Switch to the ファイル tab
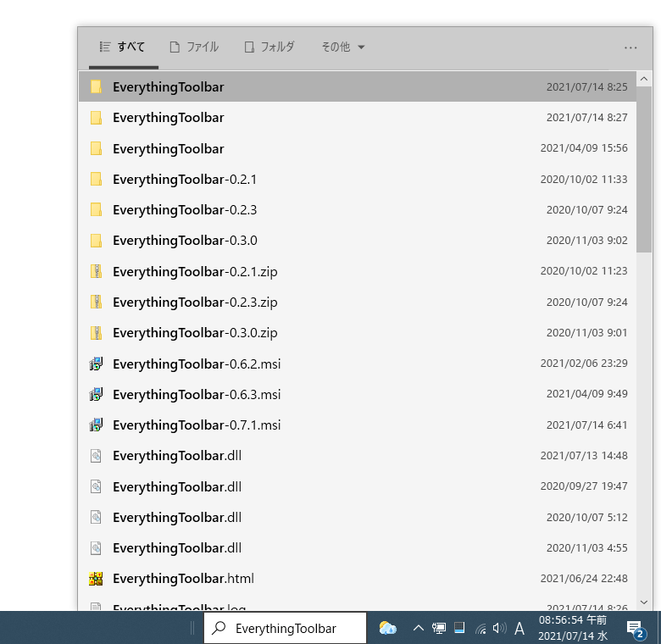Viewport: 661px width, 644px height. (194, 47)
